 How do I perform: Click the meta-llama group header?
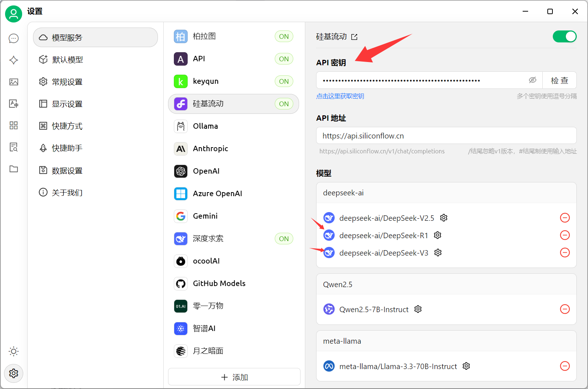pyautogui.click(x=446, y=341)
